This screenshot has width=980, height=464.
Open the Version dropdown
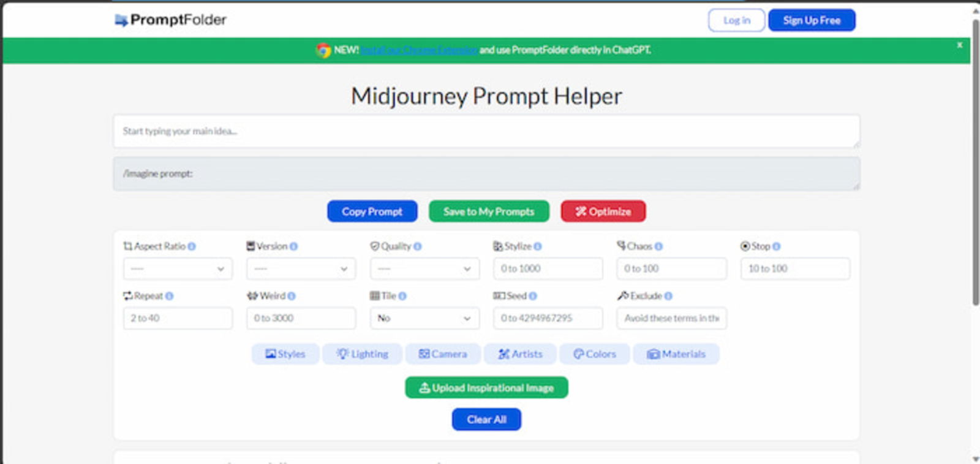pos(301,268)
